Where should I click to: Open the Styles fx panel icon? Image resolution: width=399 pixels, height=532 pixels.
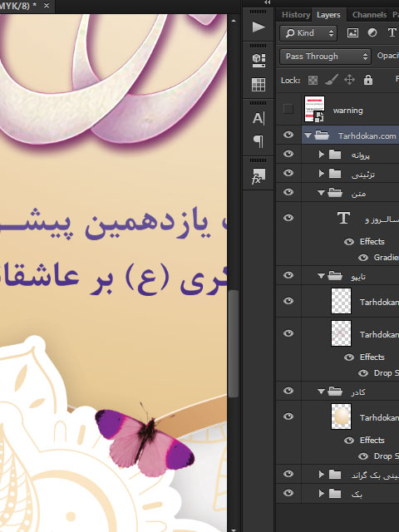[x=259, y=176]
